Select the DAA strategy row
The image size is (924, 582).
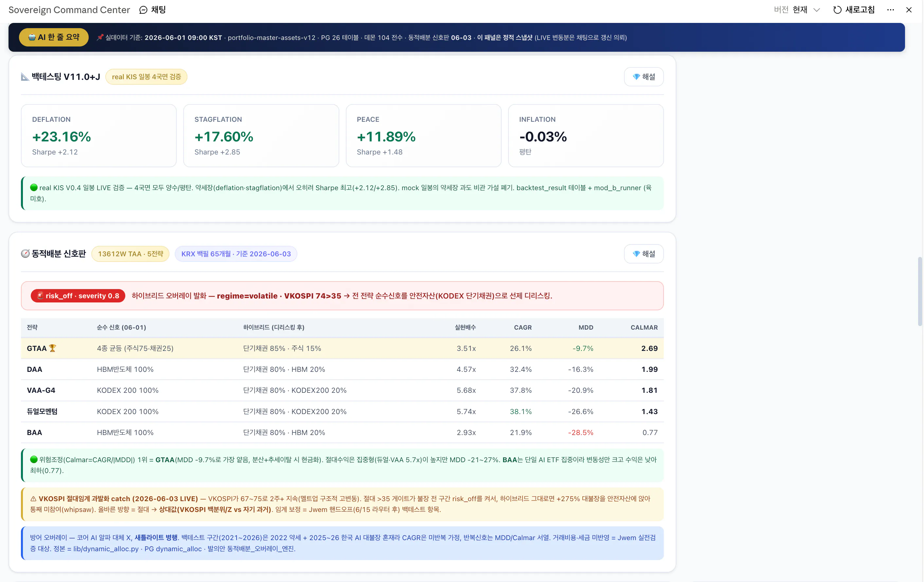(342, 369)
